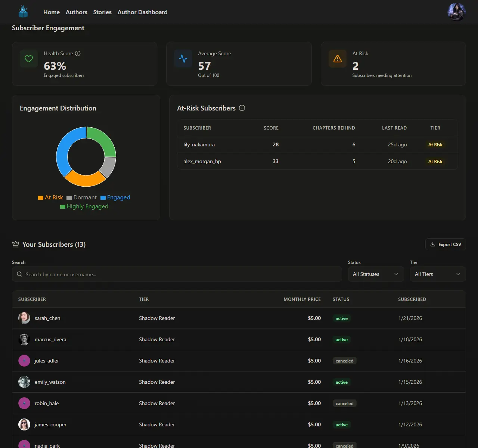Click the app logo in the navigation bar
The width and height of the screenshot is (478, 448).
pos(23,12)
